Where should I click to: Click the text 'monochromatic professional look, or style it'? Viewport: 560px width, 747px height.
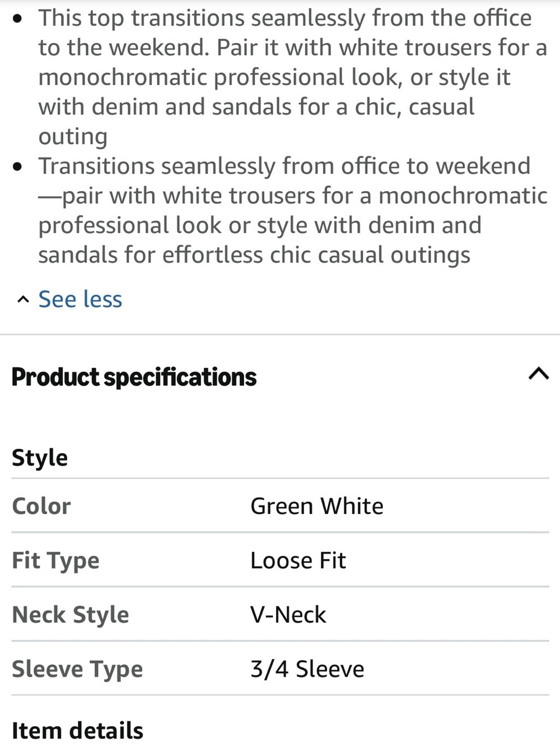click(274, 77)
